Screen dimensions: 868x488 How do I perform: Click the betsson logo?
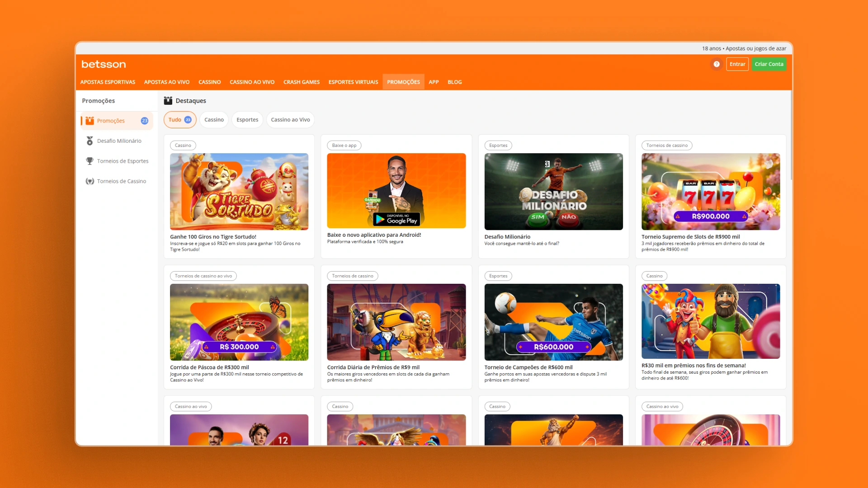[104, 64]
